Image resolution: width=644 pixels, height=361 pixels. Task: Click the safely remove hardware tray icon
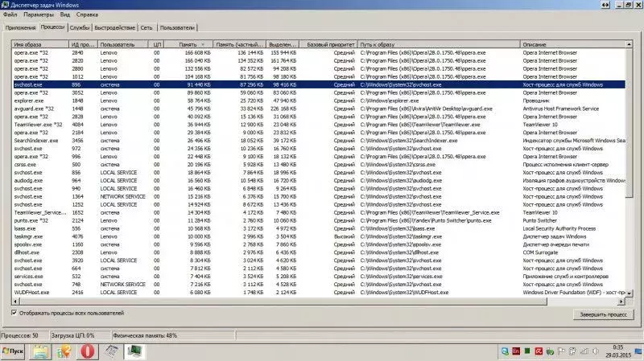(x=572, y=351)
